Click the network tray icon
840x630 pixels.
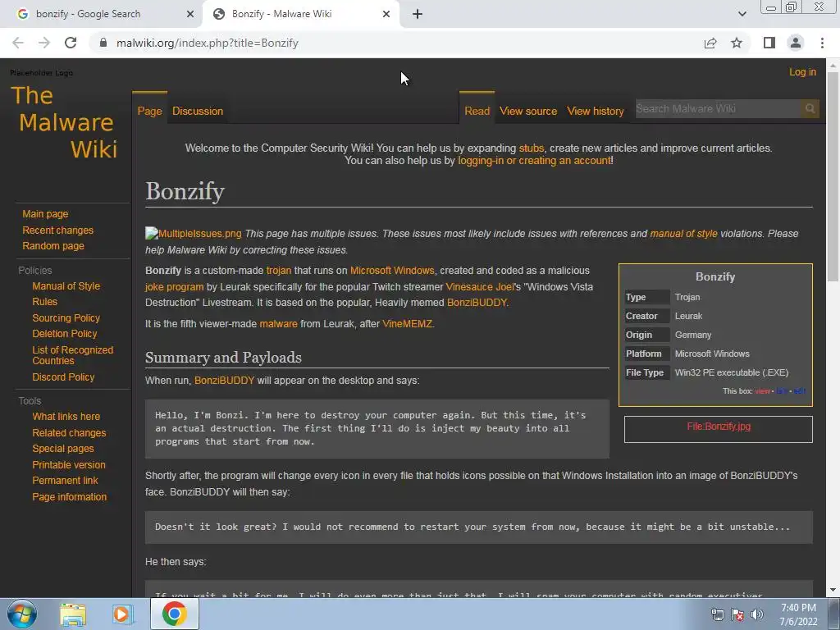coord(717,615)
